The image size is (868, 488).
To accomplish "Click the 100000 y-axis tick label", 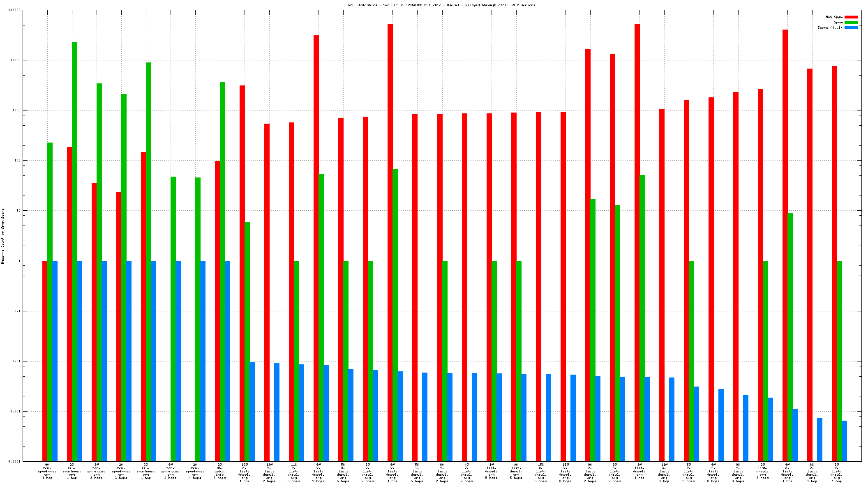I will pyautogui.click(x=14, y=10).
